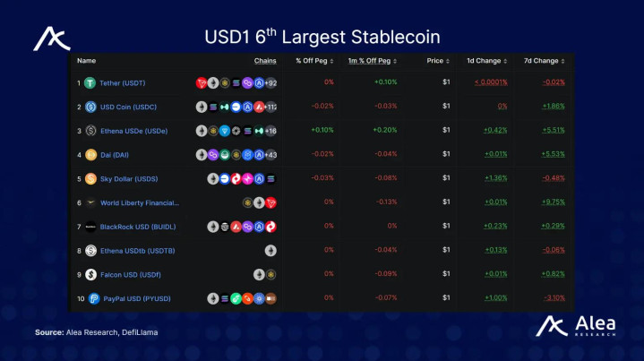The height and width of the screenshot is (361, 644).
Task: Click the Falcon USD logo icon
Action: pos(90,274)
